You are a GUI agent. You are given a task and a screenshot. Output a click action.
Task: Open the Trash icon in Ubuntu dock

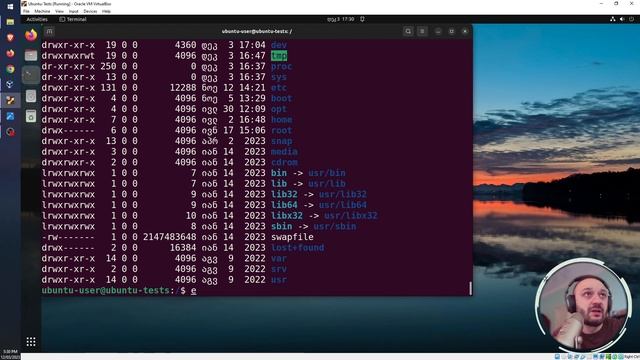coord(31,116)
